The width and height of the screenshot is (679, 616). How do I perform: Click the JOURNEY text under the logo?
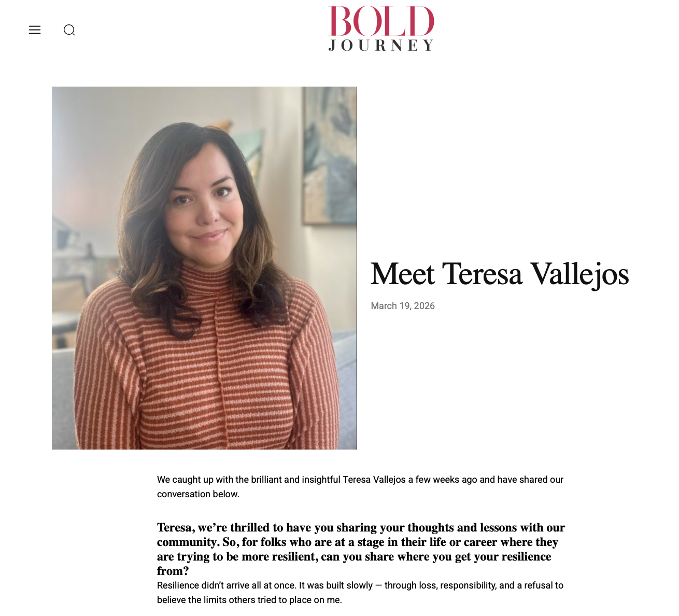tap(381, 46)
